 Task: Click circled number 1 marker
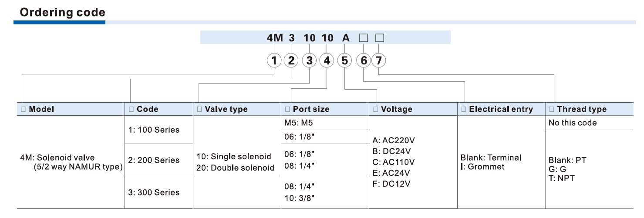point(274,61)
